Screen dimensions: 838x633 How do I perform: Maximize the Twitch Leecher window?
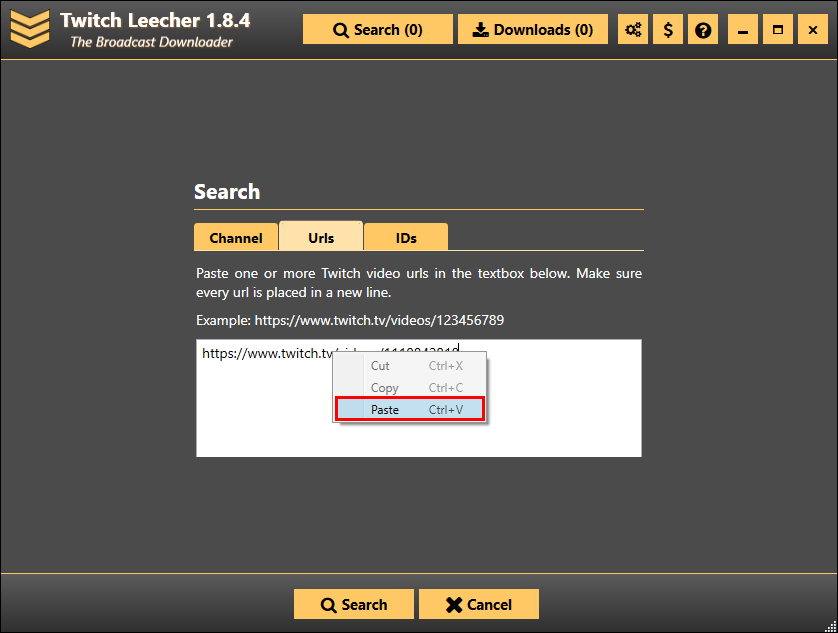click(x=778, y=29)
